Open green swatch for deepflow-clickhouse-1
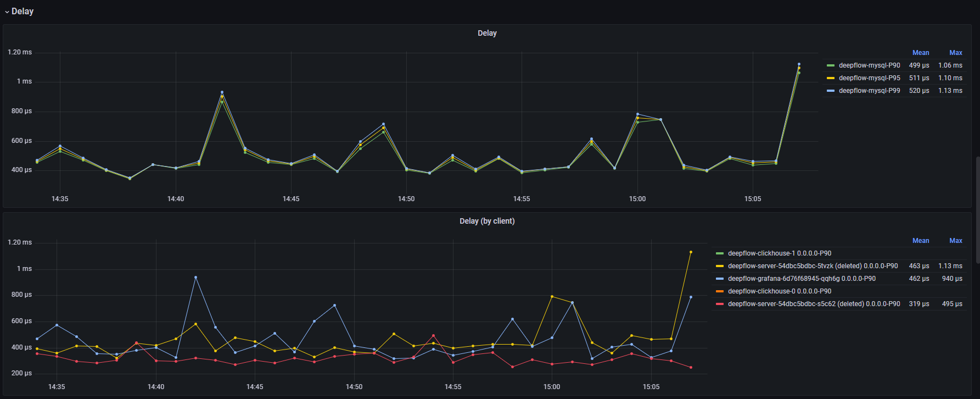 coord(720,253)
